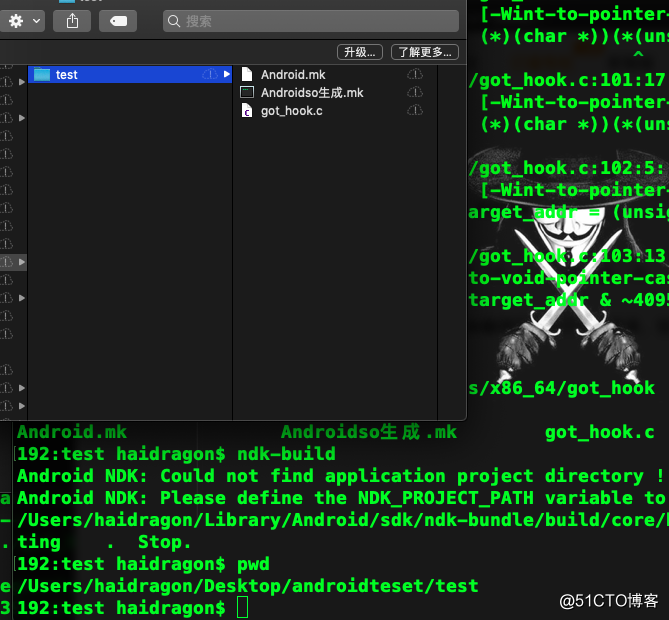Click the Android.mk document icon
The width and height of the screenshot is (669, 620).
[247, 74]
